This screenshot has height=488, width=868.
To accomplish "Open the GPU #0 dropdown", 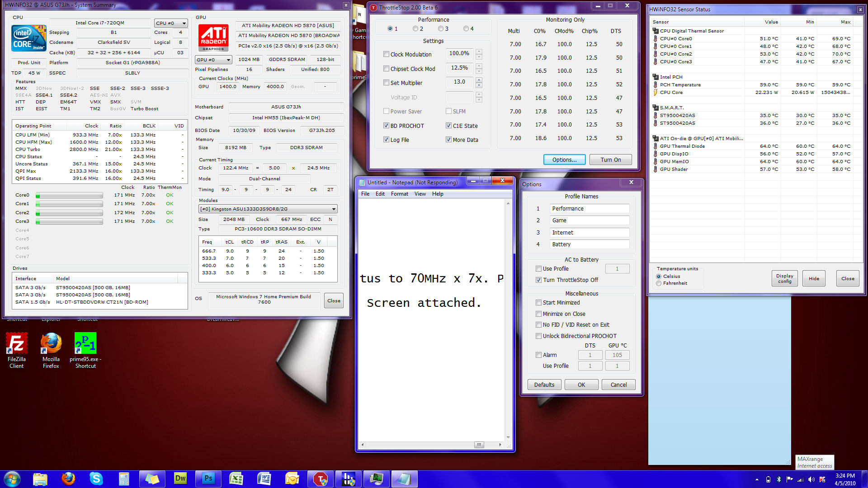I will click(214, 60).
